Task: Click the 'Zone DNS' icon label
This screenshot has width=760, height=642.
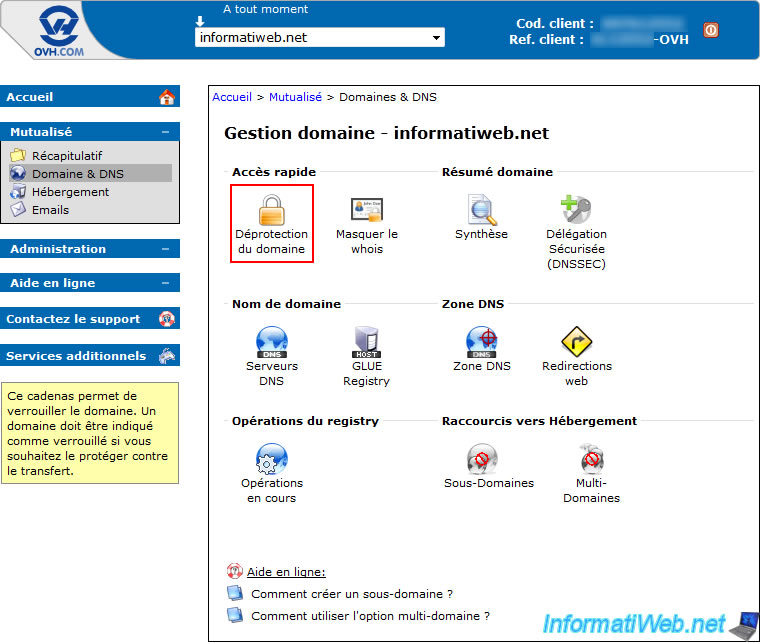Action: (x=482, y=366)
